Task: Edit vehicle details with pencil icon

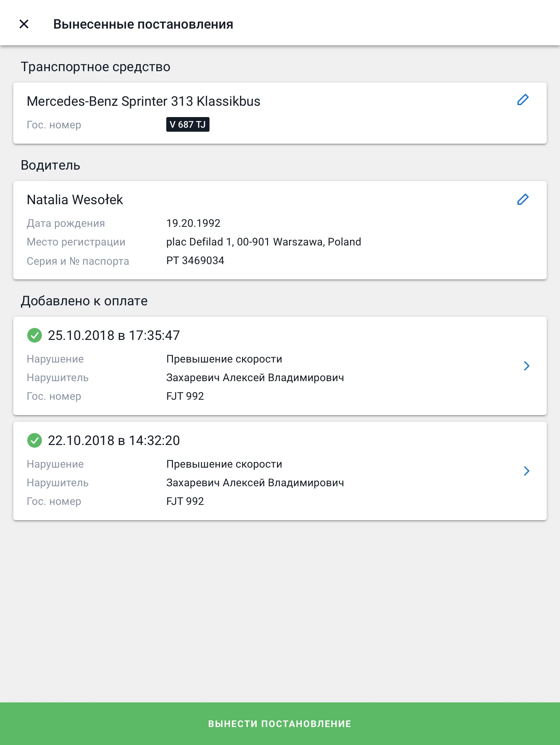Action: point(523,100)
